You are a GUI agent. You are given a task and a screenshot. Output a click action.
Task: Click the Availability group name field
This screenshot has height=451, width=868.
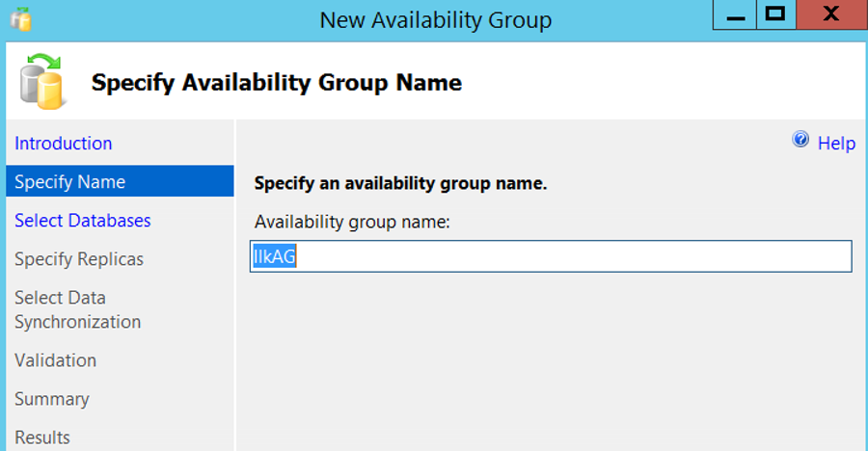pos(551,256)
